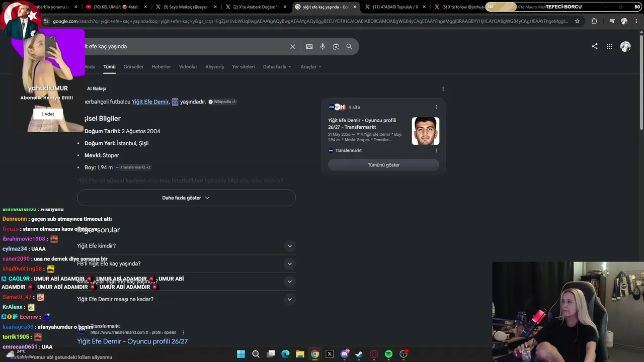Search by image with Google Lens
The height and width of the screenshot is (362, 644).
336,46
